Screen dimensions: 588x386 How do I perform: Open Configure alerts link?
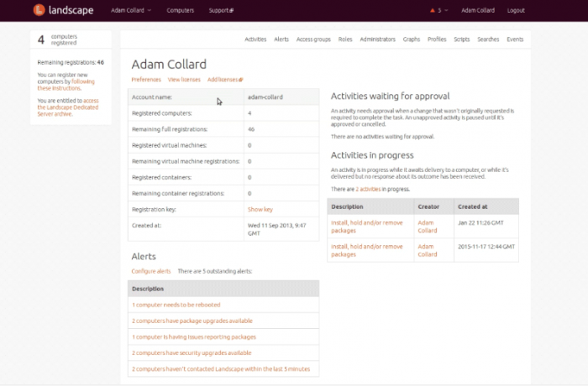coord(150,271)
